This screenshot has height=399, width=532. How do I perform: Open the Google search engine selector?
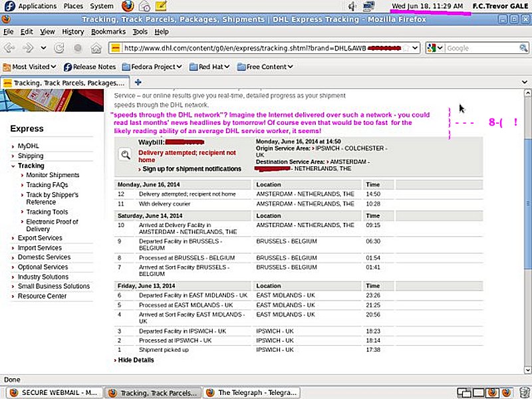[435, 48]
